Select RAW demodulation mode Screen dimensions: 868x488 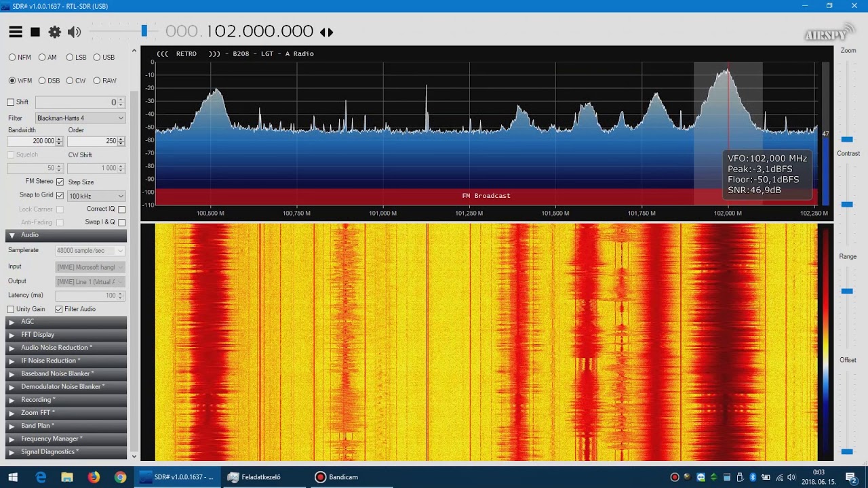click(104, 81)
